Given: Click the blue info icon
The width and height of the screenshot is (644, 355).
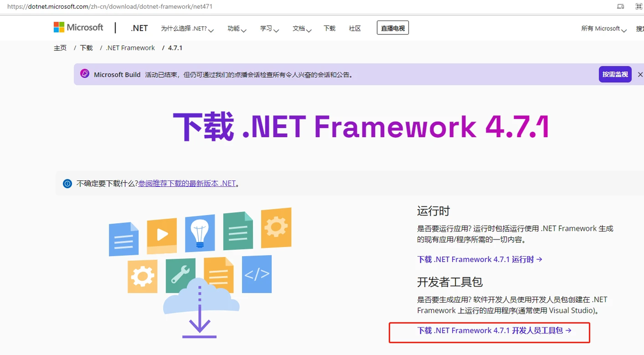Looking at the screenshot, I should pos(68,183).
